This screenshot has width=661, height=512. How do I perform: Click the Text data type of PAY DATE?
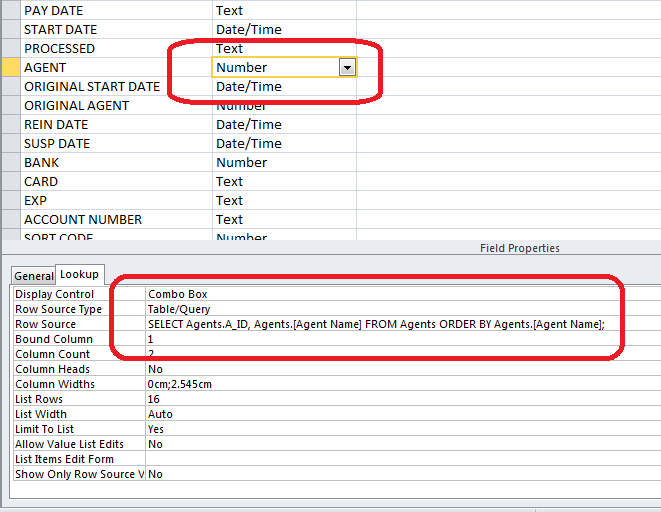click(x=229, y=11)
